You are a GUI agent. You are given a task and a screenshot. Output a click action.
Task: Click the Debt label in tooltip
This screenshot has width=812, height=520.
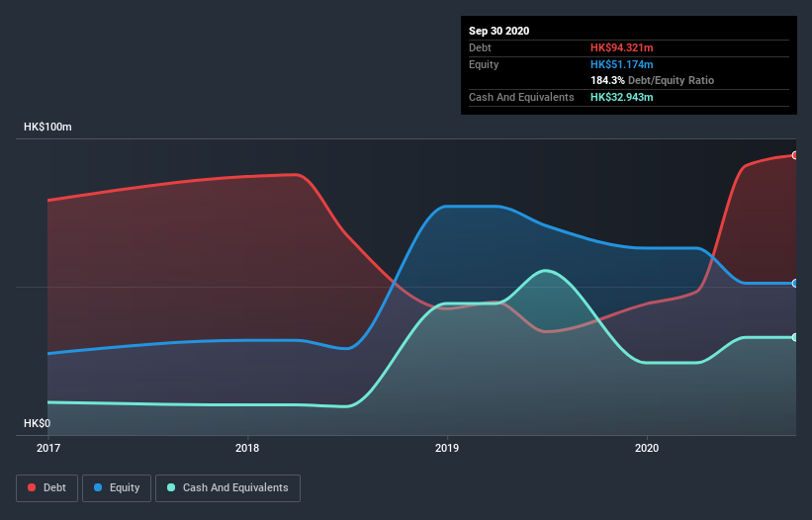pos(480,47)
